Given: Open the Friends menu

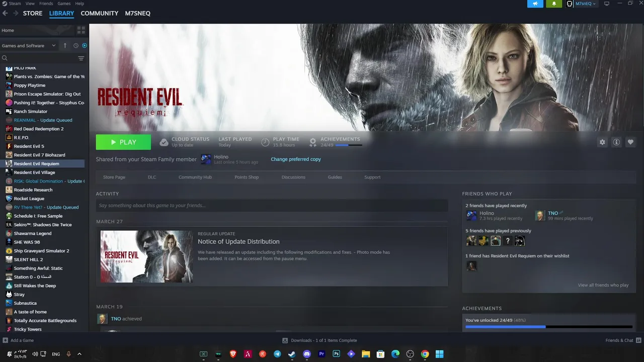Looking at the screenshot, I should pyautogui.click(x=46, y=4).
